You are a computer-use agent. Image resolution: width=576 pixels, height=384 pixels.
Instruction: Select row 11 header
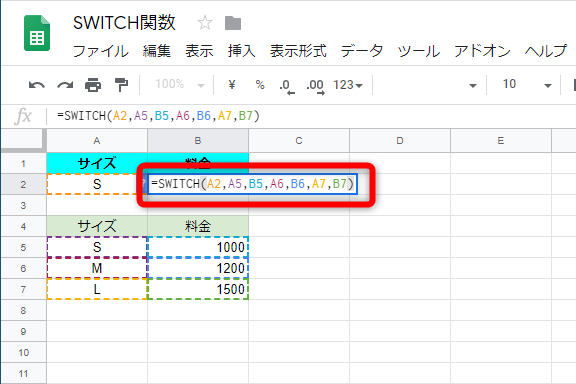coord(24,373)
